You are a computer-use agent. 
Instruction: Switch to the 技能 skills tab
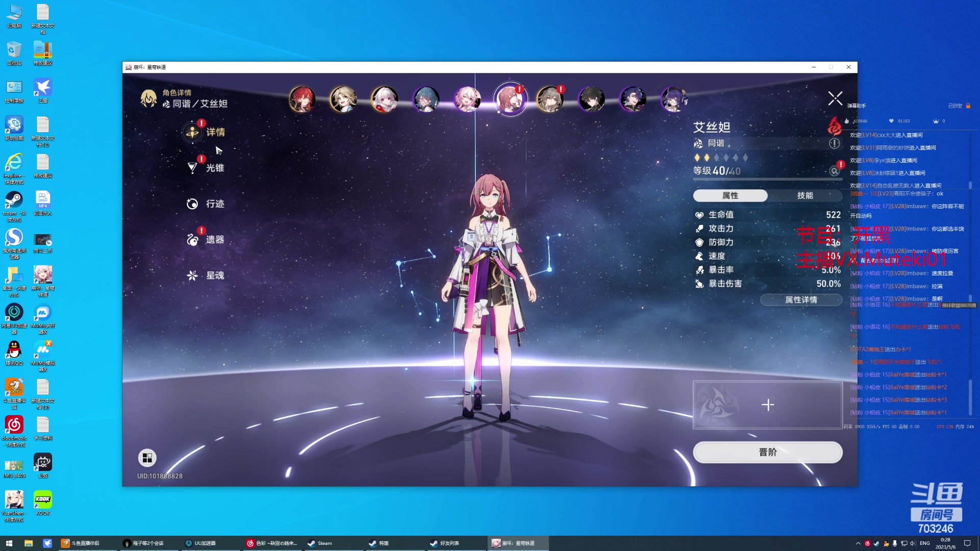pos(805,195)
